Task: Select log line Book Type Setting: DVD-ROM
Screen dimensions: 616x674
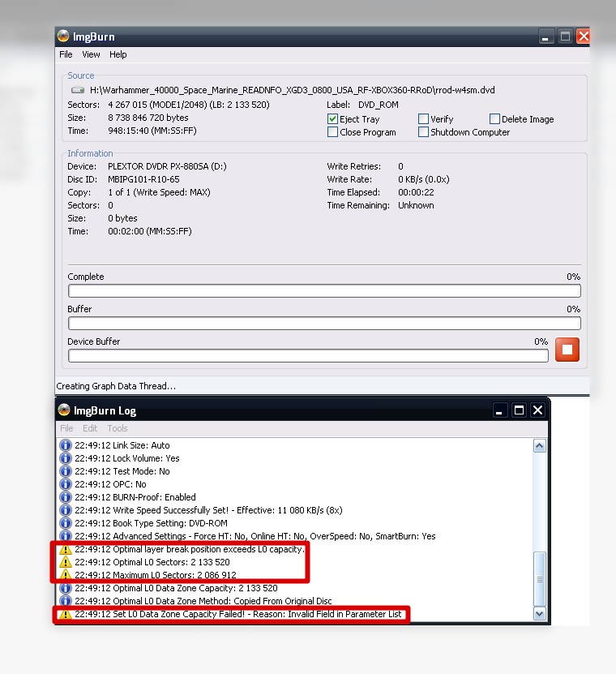Action: point(152,523)
